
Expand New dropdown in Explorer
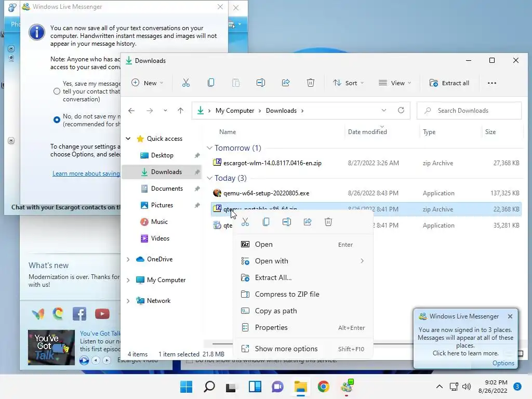pyautogui.click(x=147, y=83)
